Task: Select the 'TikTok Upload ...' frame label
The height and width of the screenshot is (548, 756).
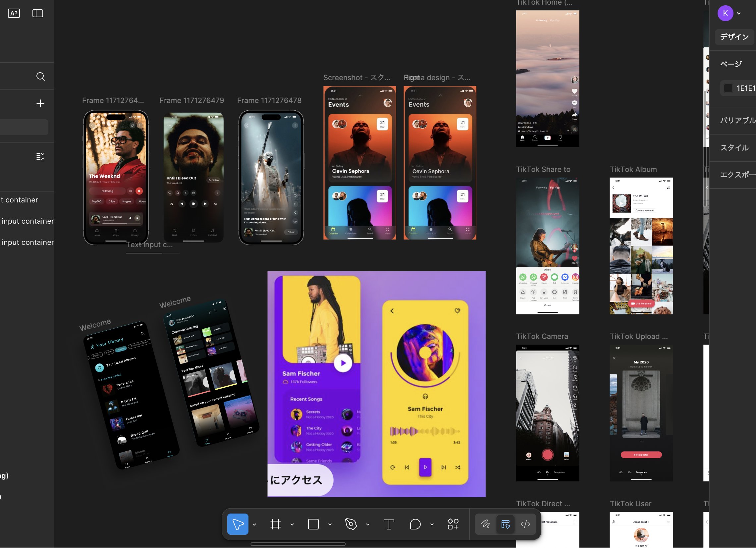Action: (x=638, y=336)
